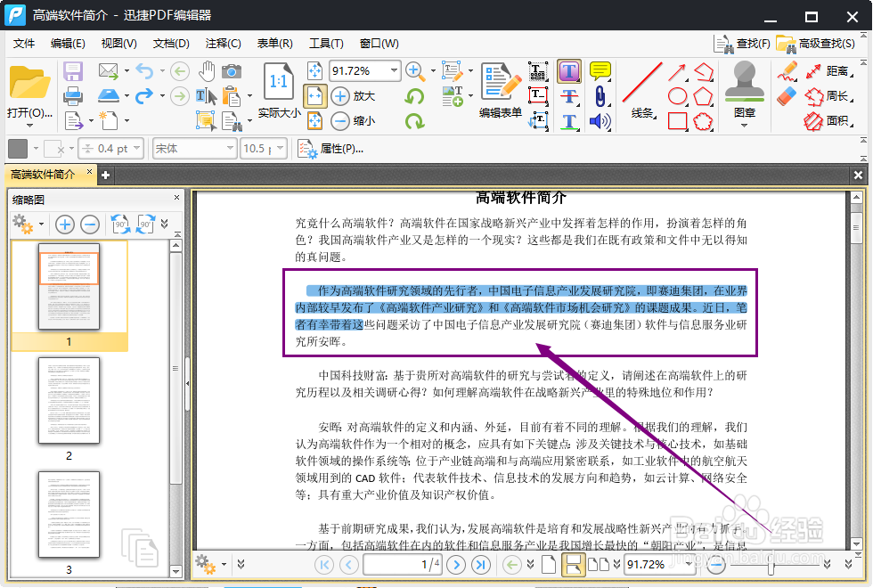Pick the eraser annotation tool

[x=784, y=96]
